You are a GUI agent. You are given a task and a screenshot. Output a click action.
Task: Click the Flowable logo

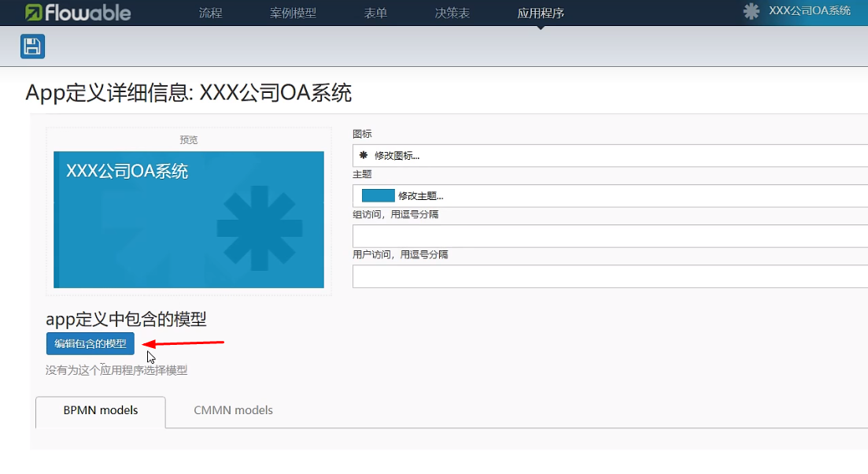click(x=78, y=12)
